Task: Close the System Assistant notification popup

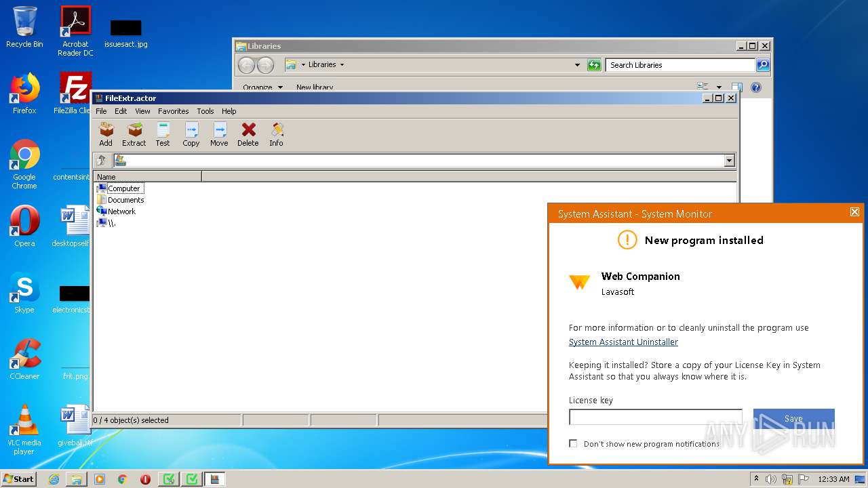Action: 854,212
